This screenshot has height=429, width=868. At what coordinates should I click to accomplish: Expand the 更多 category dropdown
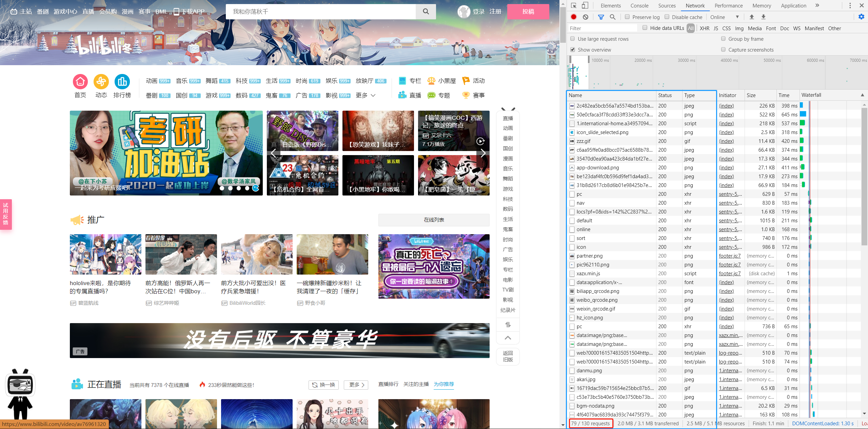(366, 95)
